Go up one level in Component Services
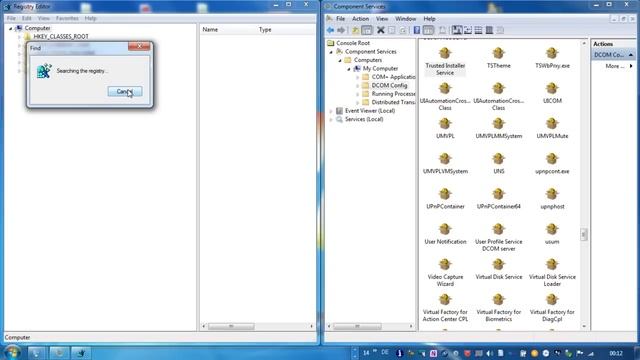 (x=356, y=30)
